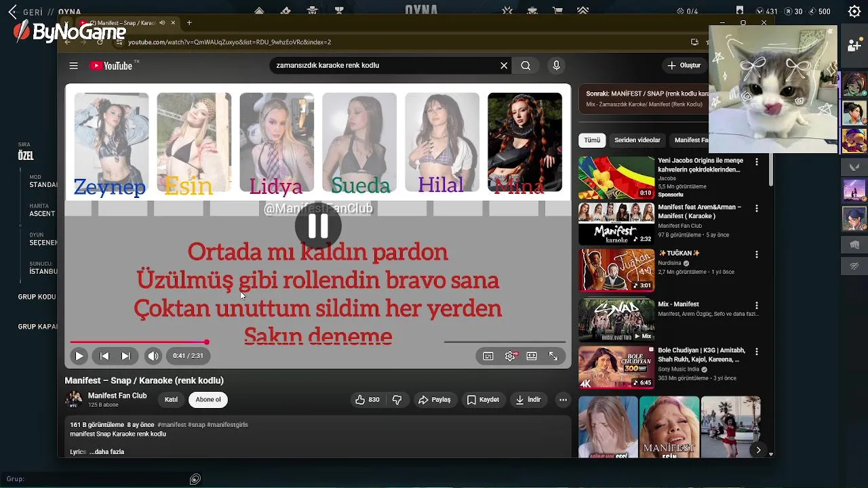Open the Valorant add friend icon
This screenshot has width=868, height=488.
[854, 45]
